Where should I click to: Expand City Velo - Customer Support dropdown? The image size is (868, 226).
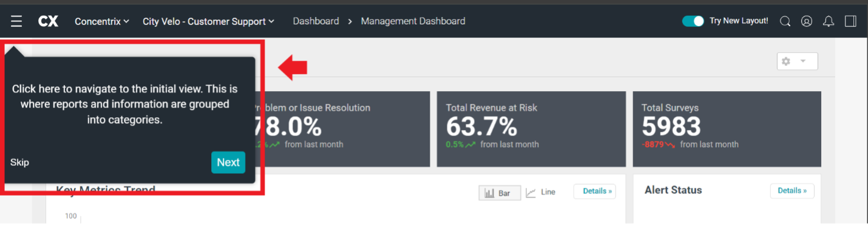click(208, 21)
